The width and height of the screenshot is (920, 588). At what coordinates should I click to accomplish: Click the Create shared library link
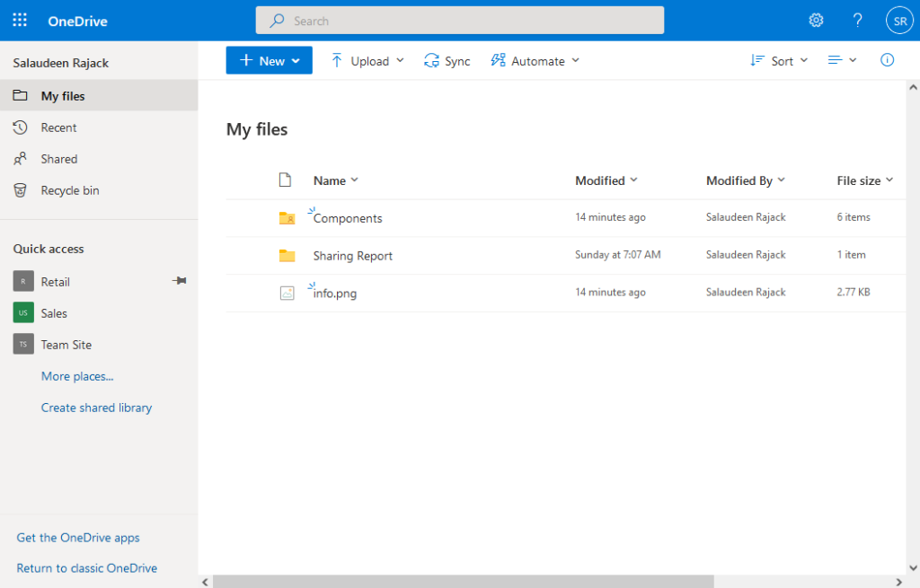(x=96, y=407)
